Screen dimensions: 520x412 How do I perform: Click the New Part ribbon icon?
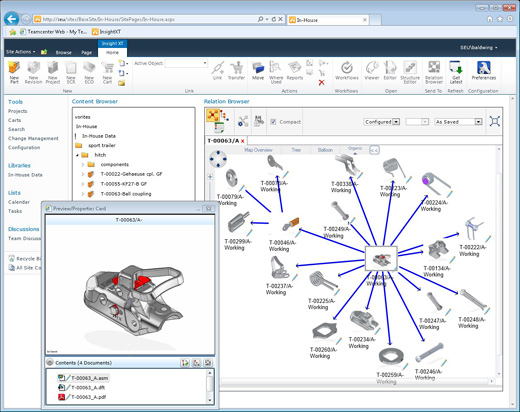(14, 72)
